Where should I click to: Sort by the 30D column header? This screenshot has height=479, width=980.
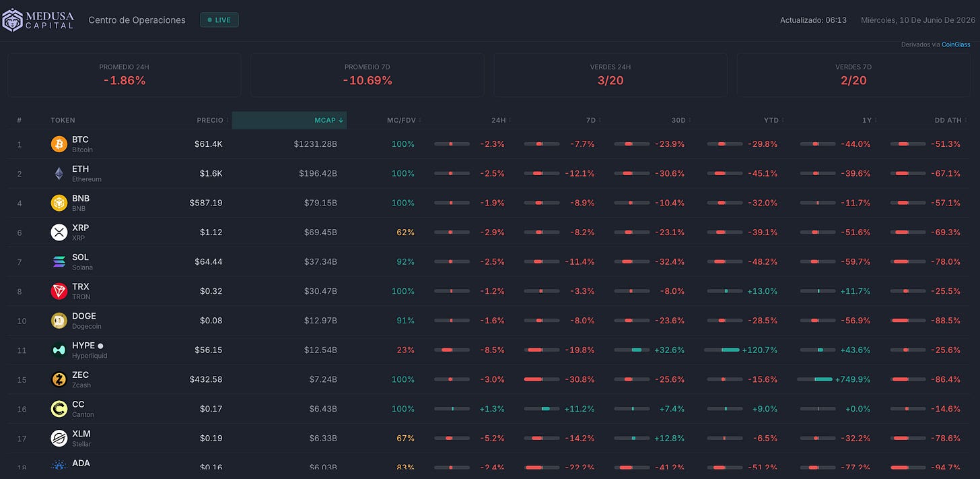tap(681, 120)
